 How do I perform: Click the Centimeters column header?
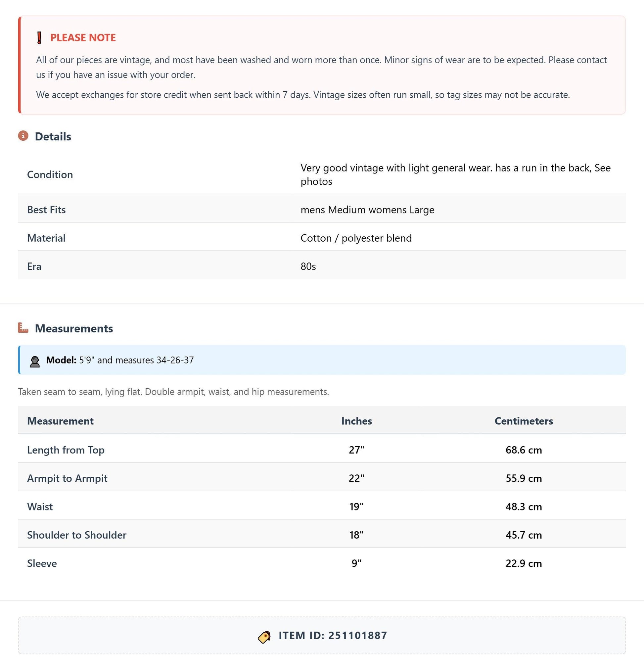[524, 421]
